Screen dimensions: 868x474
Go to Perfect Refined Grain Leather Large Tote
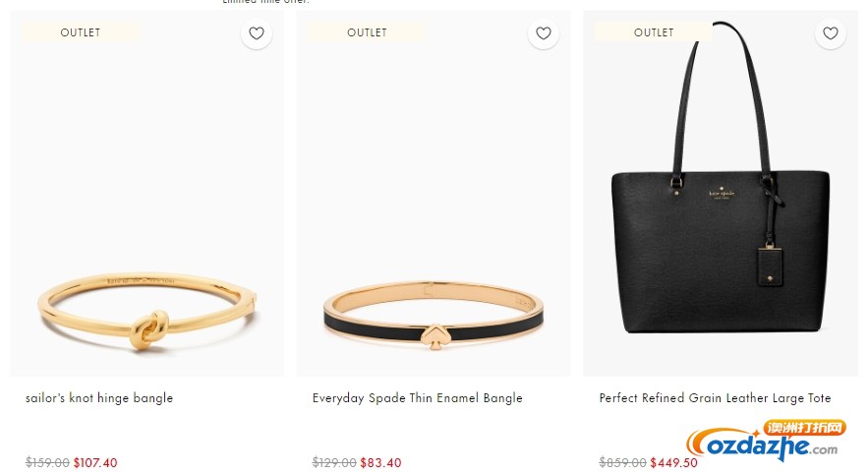(x=715, y=398)
